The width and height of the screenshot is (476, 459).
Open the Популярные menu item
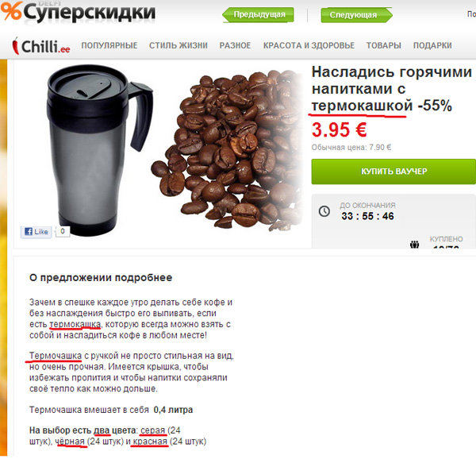pos(109,45)
